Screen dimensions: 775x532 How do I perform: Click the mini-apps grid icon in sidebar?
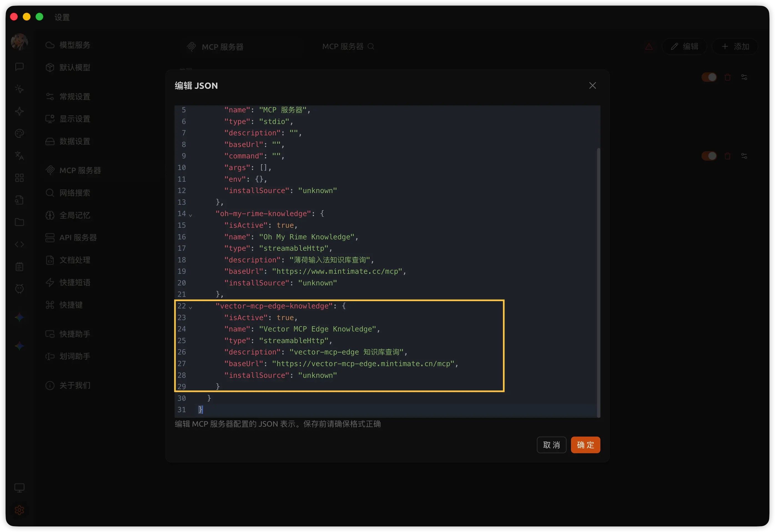coord(19,178)
